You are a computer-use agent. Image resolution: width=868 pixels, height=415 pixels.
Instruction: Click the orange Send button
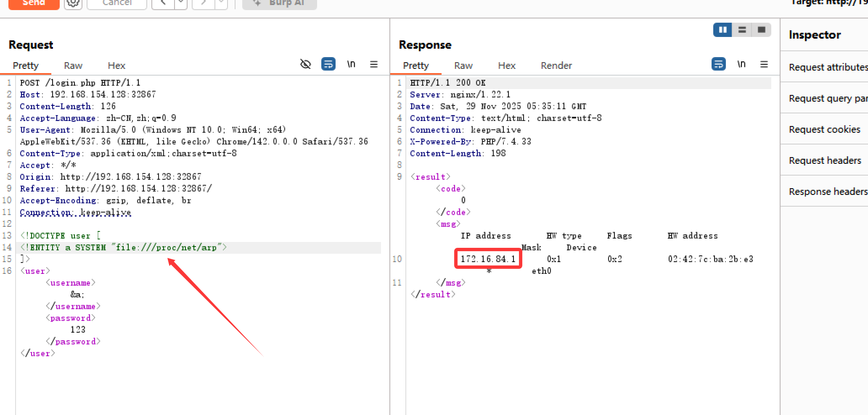(34, 3)
